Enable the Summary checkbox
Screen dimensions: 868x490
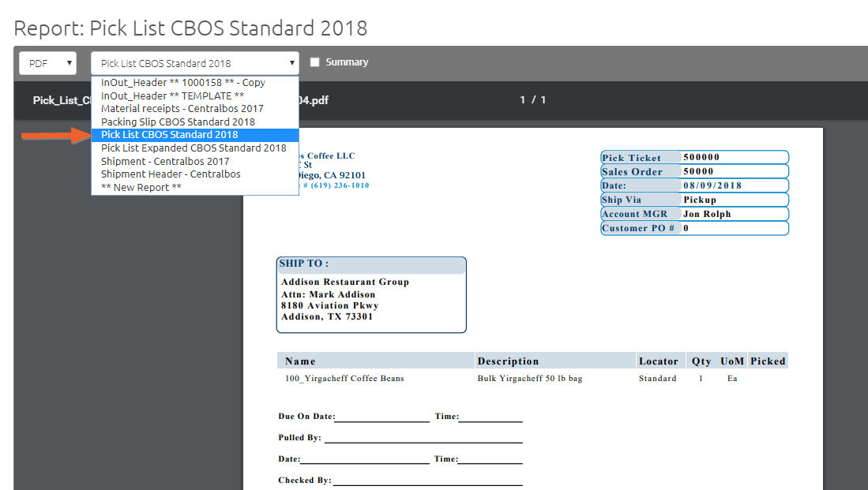pos(314,62)
